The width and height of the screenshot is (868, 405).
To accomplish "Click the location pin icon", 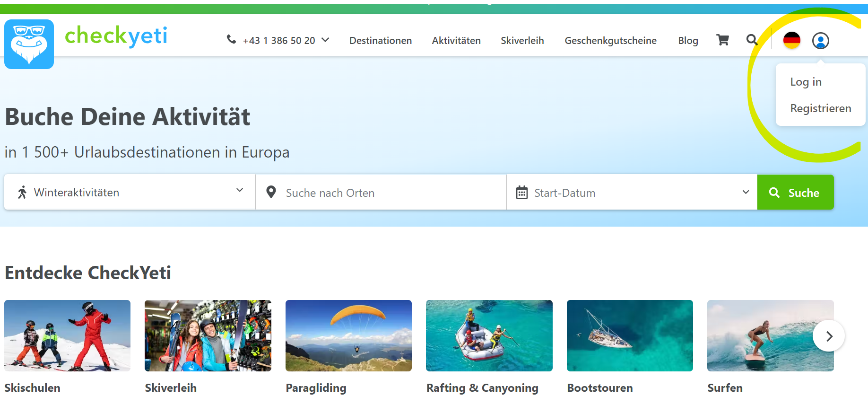I will pos(271,192).
